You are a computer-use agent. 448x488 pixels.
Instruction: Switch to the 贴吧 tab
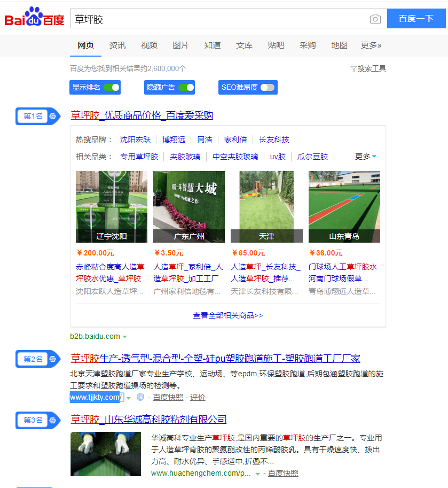coord(276,45)
